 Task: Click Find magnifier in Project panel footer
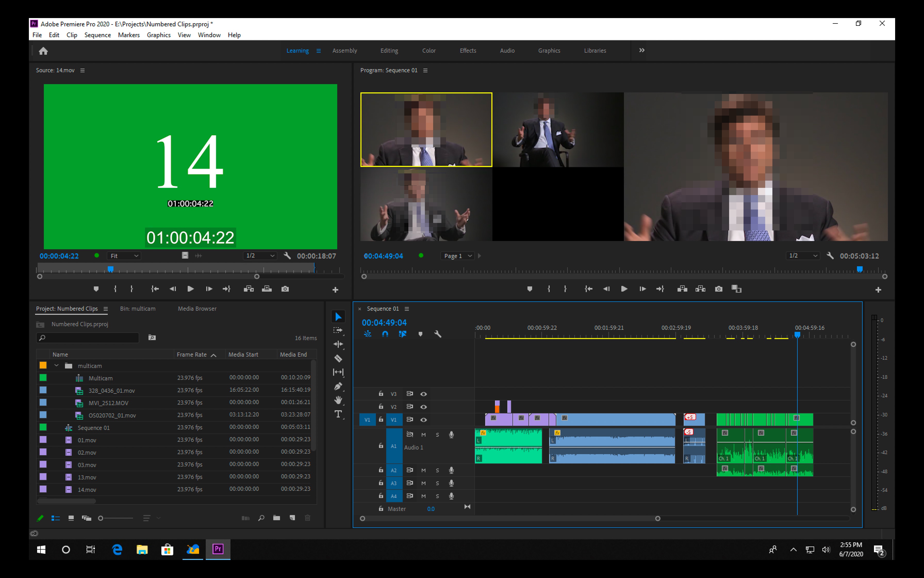tap(261, 518)
